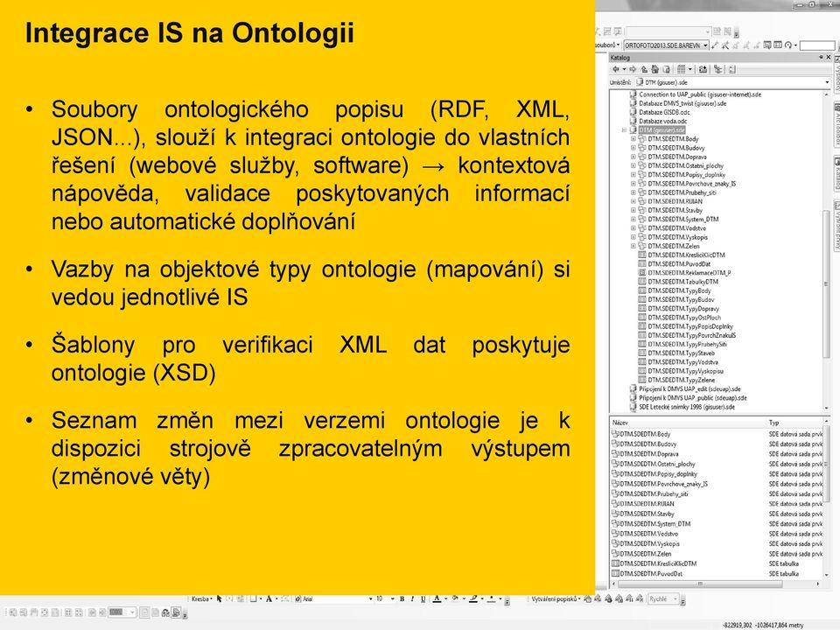Click the georeferencing rotate icon
The width and height of the screenshot is (840, 630).
point(788,45)
